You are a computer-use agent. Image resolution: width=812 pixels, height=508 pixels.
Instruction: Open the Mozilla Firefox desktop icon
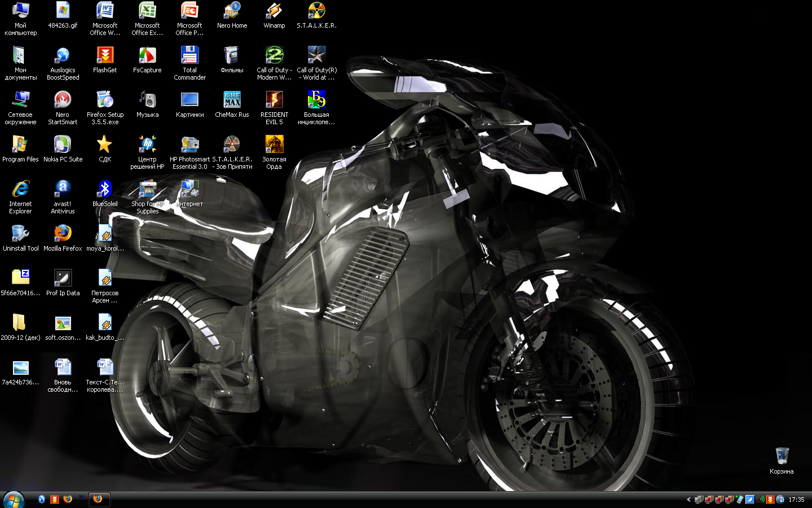coord(63,234)
